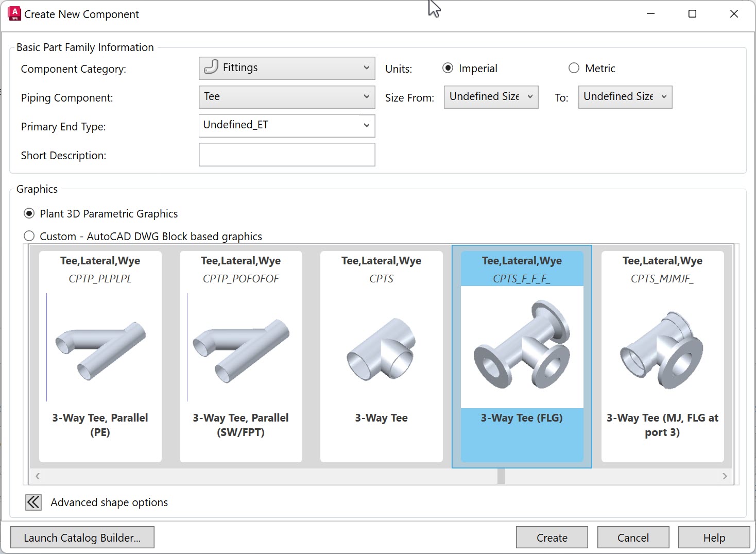Choose the plain 3-Way Tee CPTS shape
The height and width of the screenshot is (554, 756).
point(382,357)
